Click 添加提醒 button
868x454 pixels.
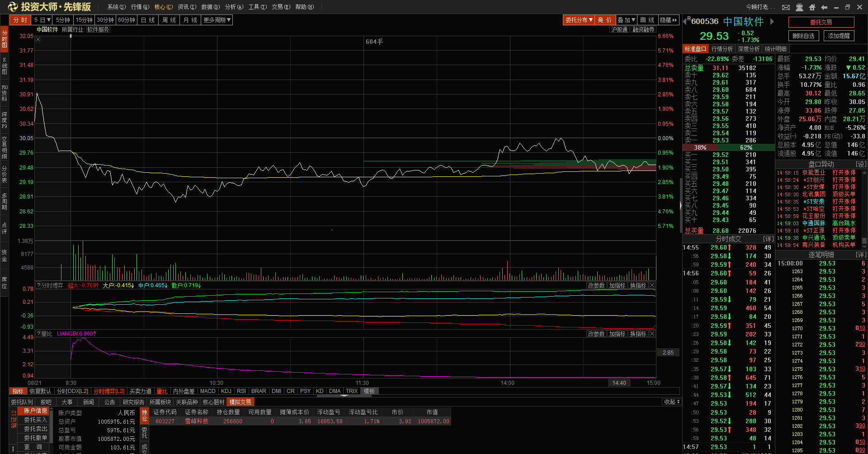[x=839, y=36]
